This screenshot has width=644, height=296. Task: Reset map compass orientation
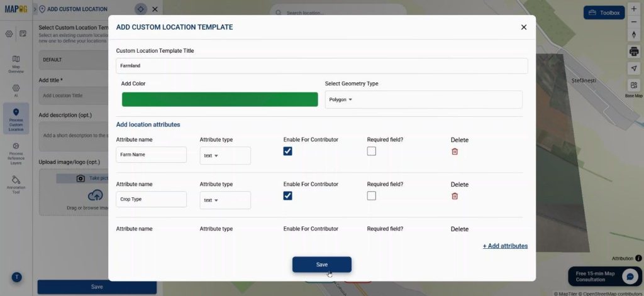[634, 35]
